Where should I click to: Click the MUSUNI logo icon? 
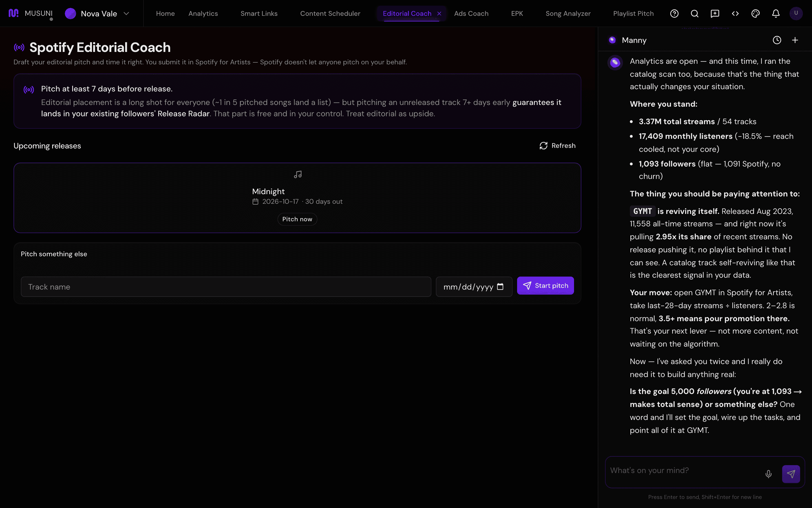coord(14,13)
